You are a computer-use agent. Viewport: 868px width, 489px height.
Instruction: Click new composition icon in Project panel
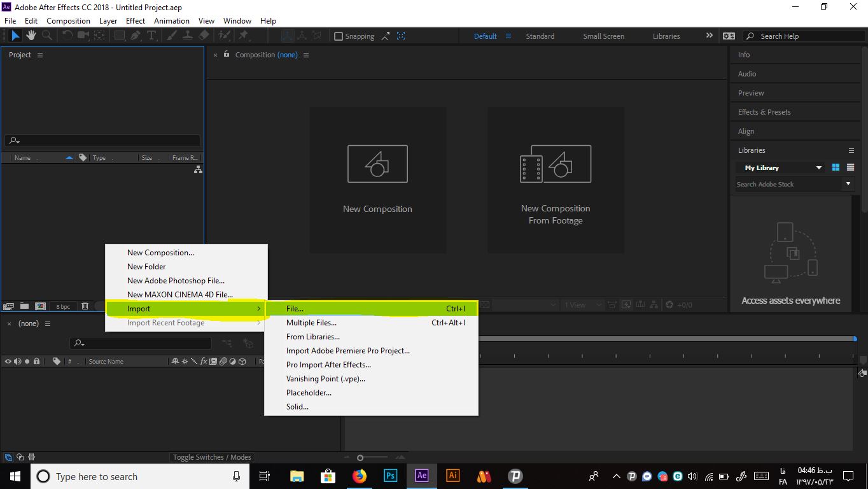tap(40, 306)
